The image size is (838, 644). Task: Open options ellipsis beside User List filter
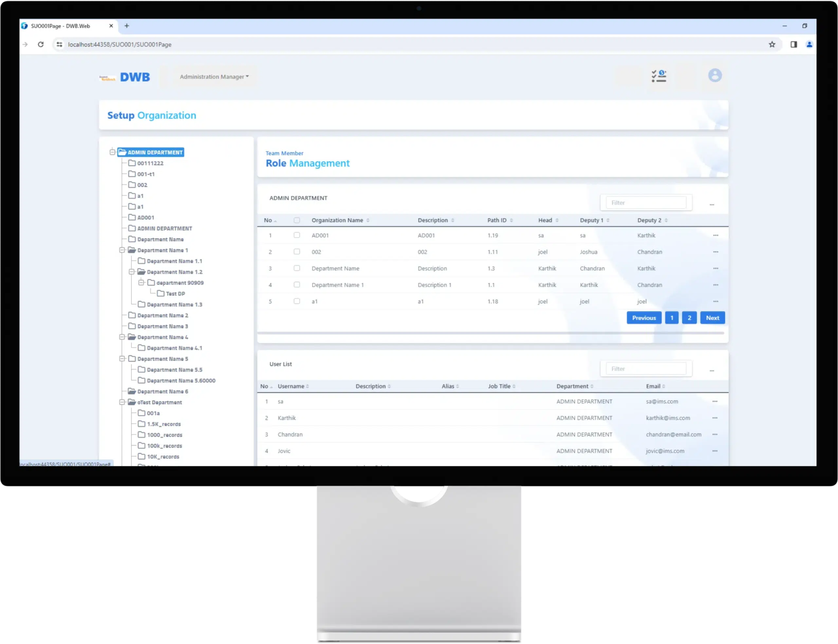[x=712, y=371]
